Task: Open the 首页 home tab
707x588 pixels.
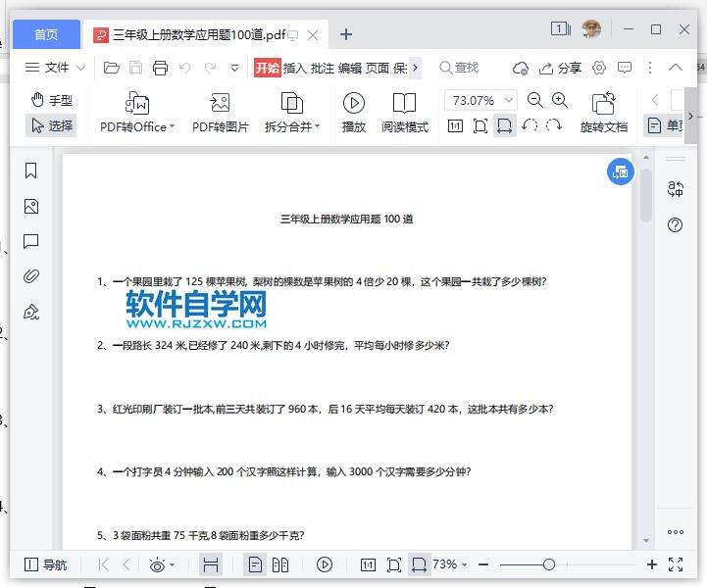Action: coord(46,34)
